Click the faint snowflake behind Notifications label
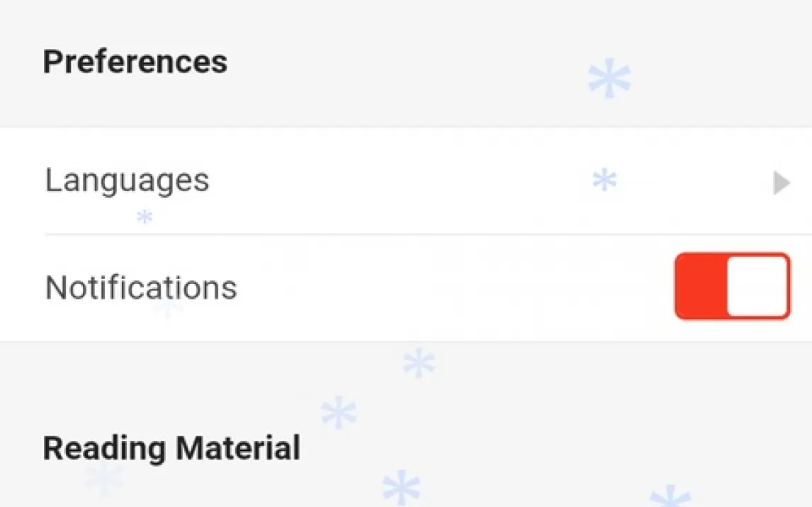The image size is (812, 507). coord(168,306)
